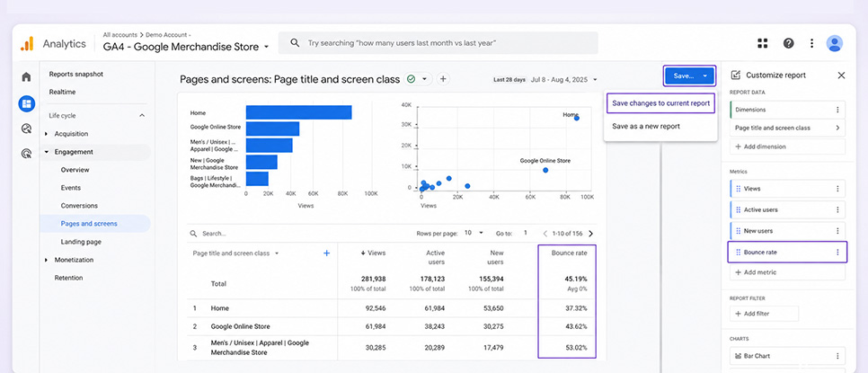868x373 pixels.
Task: Open the Bar Chart three-dot menu
Action: tap(837, 356)
